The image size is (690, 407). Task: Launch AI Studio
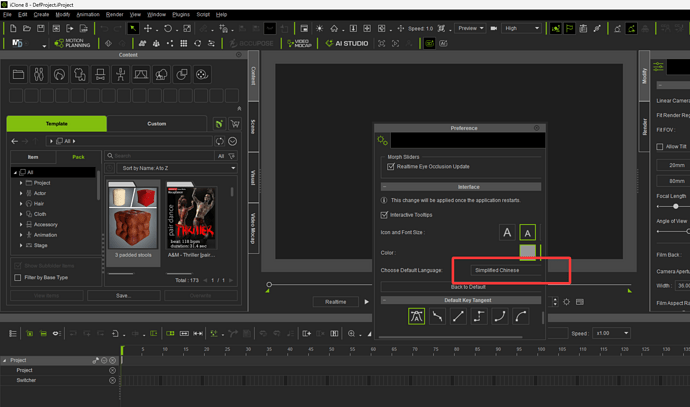[347, 43]
